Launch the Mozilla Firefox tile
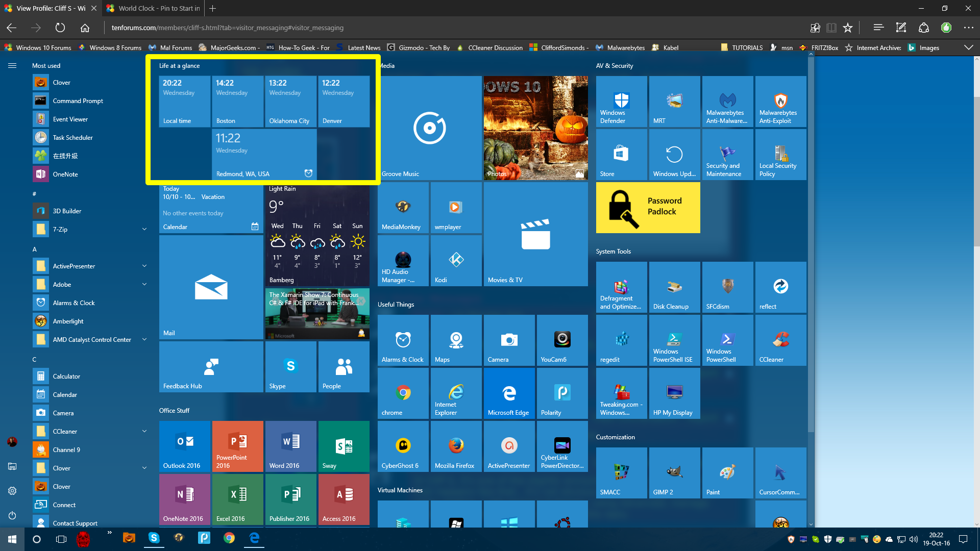The image size is (980, 551). [456, 446]
